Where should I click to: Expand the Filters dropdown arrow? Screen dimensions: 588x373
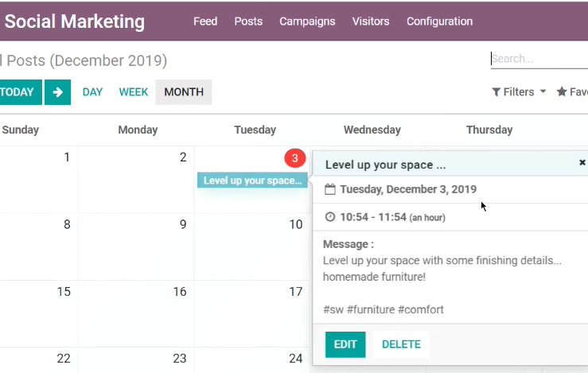543,91
